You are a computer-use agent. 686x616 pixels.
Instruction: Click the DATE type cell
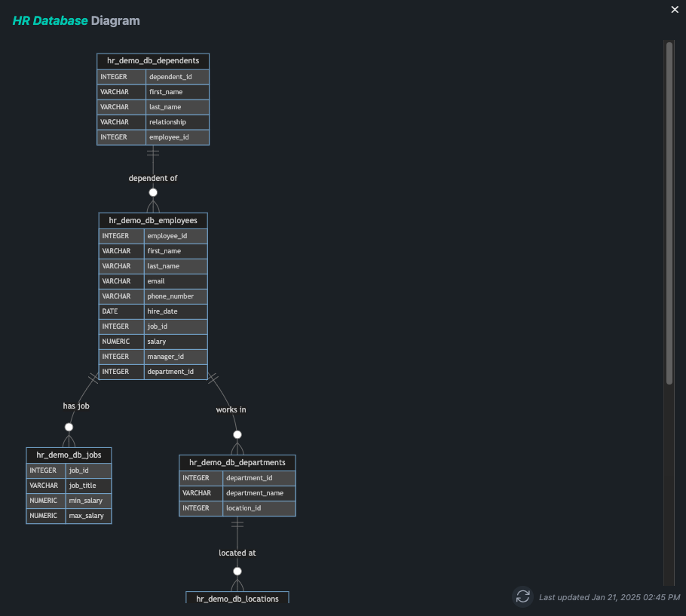pyautogui.click(x=121, y=311)
